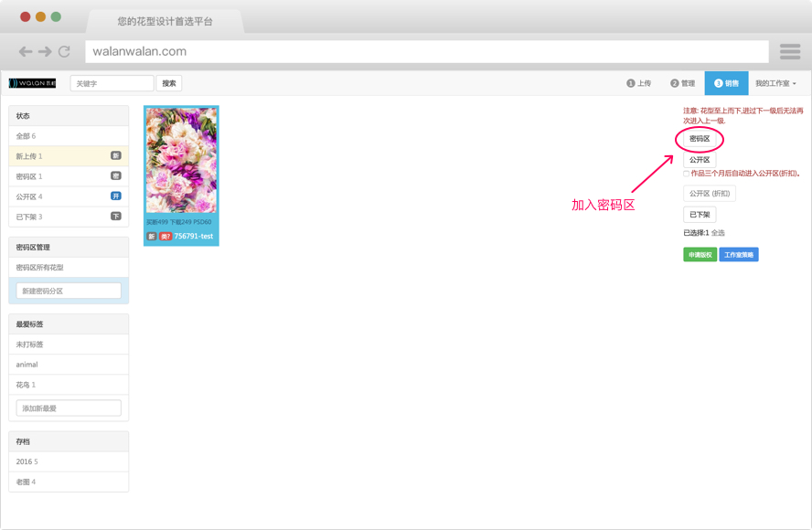
Task: Click the blue 工作室策略 button
Action: (x=738, y=255)
